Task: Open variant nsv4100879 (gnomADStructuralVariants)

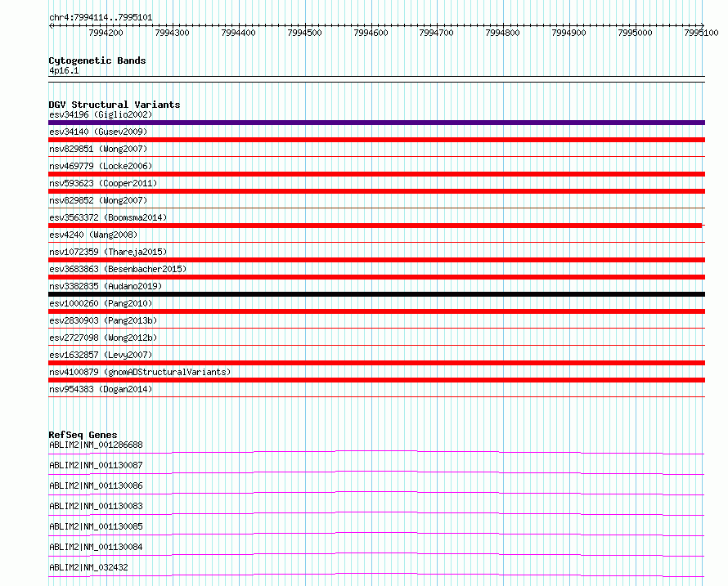Action: (x=140, y=372)
